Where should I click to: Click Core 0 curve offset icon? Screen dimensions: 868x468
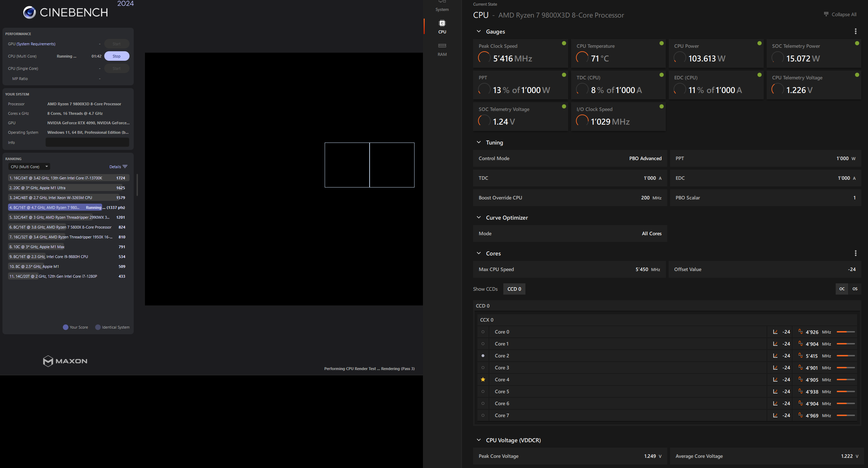pyautogui.click(x=775, y=332)
